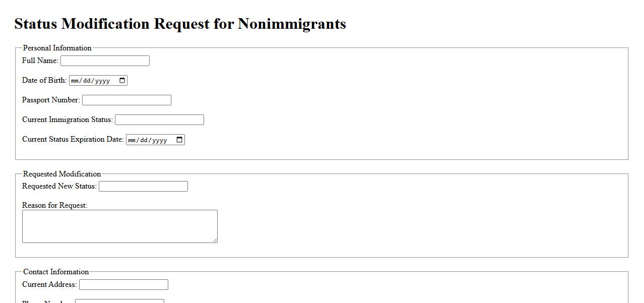Click the "Reason for Request:" label
Screen dimensions: 644x303
tap(55, 205)
